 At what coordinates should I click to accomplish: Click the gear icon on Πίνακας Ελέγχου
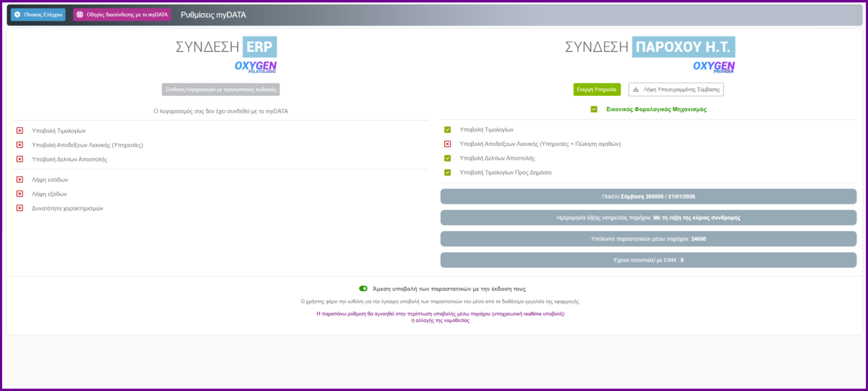coord(17,15)
